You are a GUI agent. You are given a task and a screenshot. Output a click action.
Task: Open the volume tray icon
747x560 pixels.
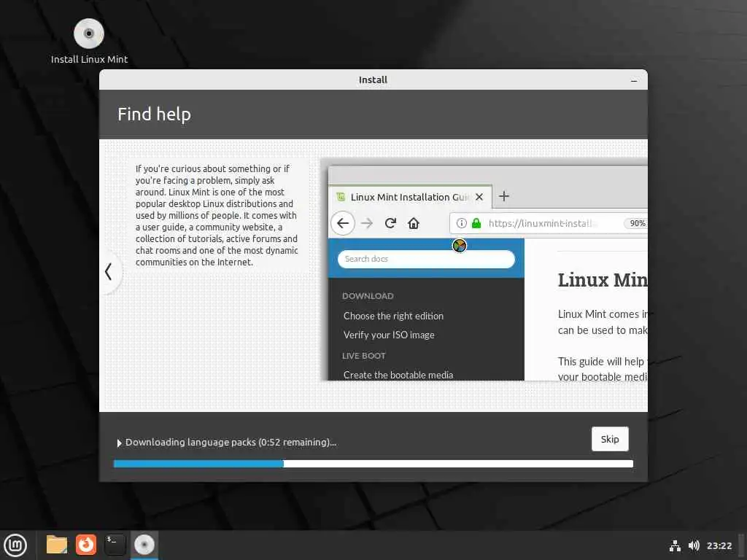pyautogui.click(x=694, y=545)
